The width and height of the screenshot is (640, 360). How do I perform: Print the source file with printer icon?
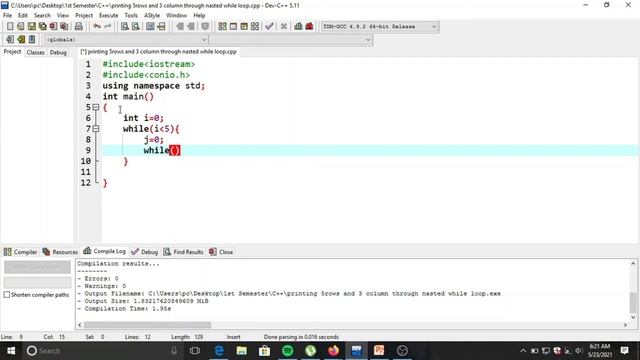tap(78, 27)
